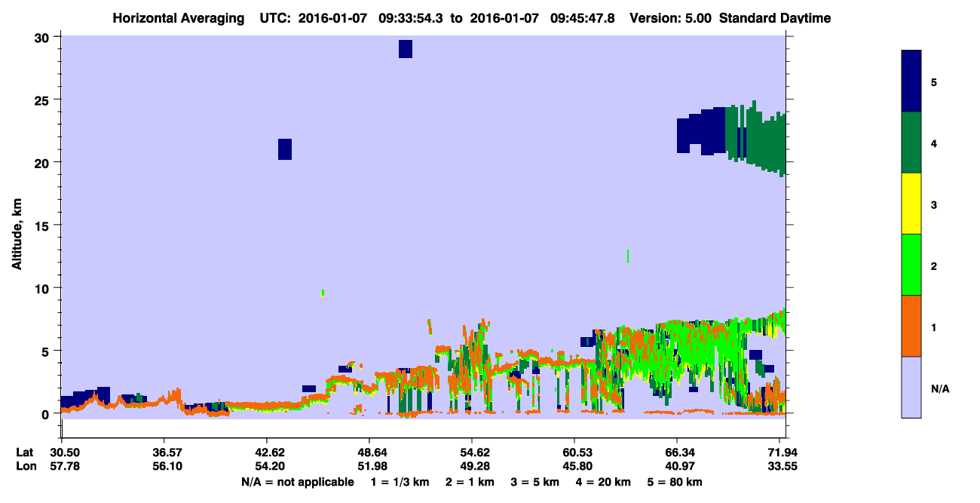The image size is (980, 503).
Task: Click the end time '09:45:47.8' in title
Action: point(583,18)
